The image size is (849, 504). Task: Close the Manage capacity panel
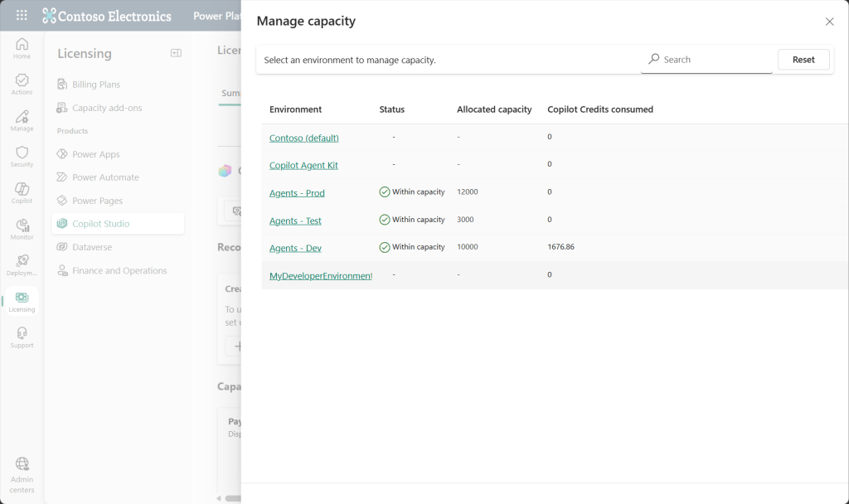tap(829, 22)
